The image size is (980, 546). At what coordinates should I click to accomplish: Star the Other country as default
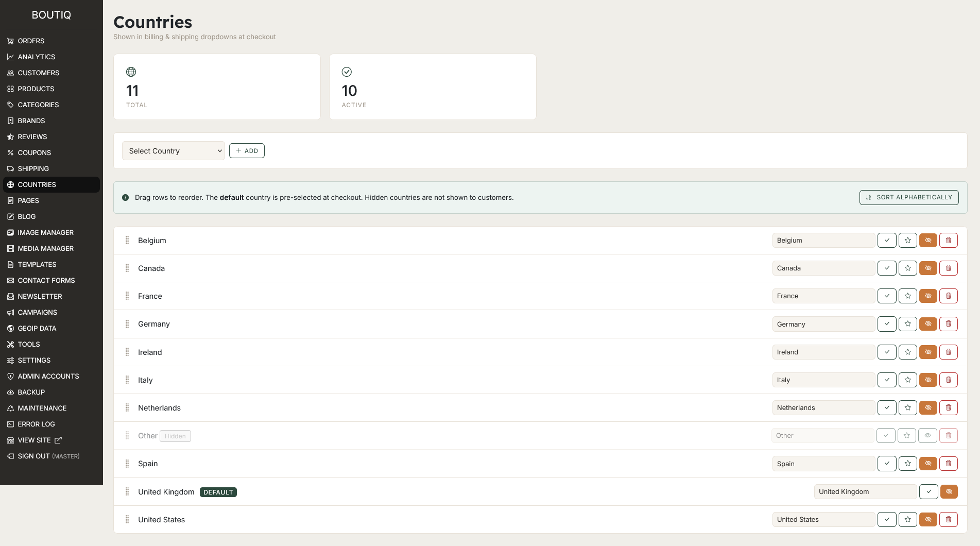(906, 436)
